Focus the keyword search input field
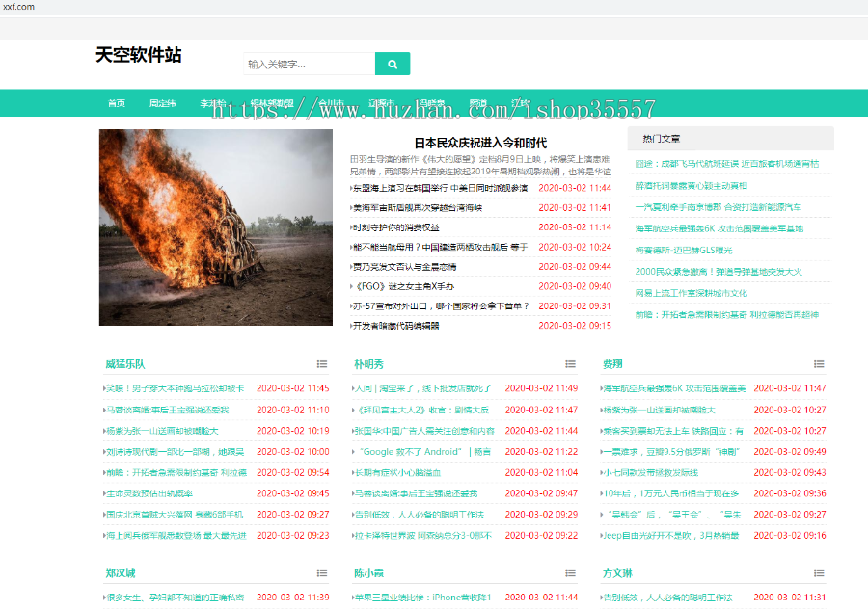 coord(309,65)
